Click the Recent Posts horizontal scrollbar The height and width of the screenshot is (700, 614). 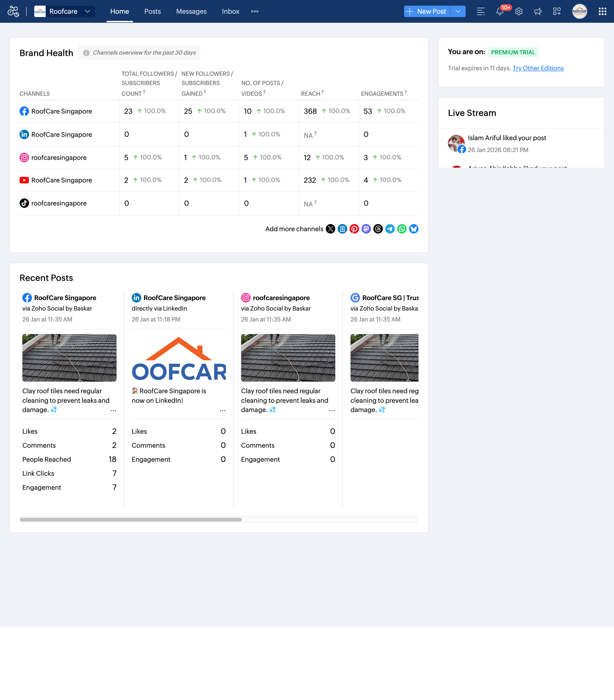tap(131, 520)
